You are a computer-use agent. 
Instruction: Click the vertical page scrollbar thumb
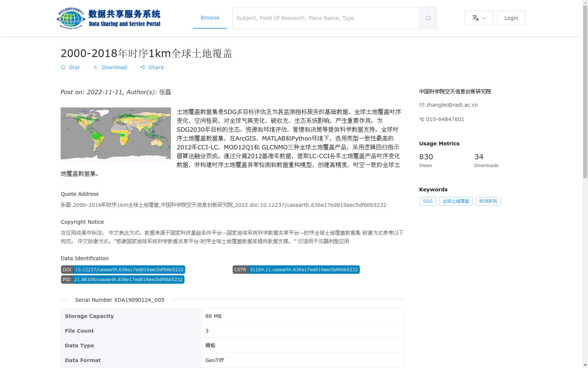585,92
